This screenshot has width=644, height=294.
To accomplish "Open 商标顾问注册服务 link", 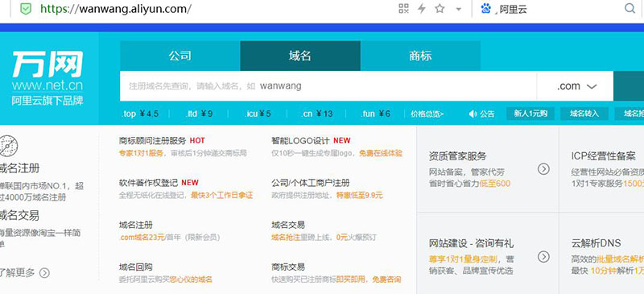I will click(152, 141).
